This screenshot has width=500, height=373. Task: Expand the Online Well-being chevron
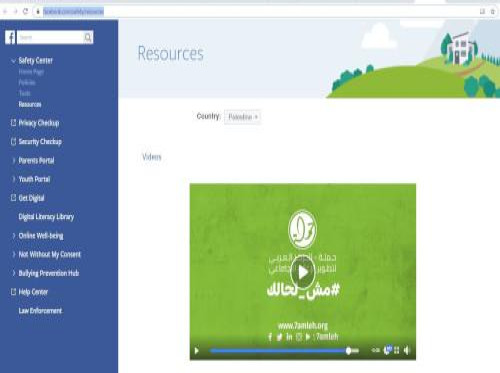pos(14,236)
